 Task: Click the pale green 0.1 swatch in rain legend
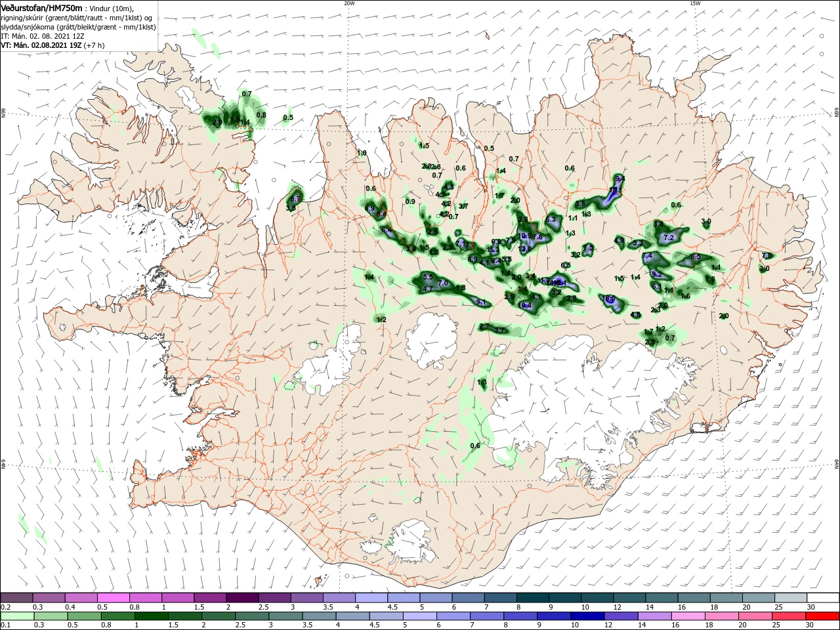(x=16, y=616)
